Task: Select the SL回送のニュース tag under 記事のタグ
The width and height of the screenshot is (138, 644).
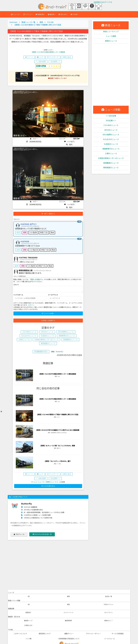Action: [47, 336]
